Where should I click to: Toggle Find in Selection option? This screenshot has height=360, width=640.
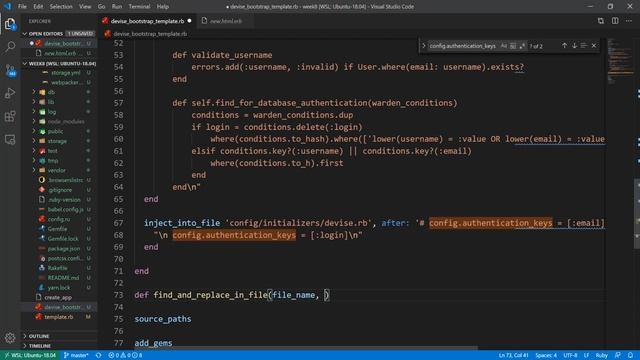pos(584,46)
